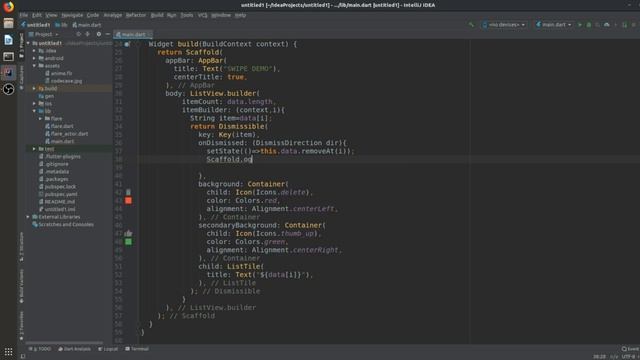Open the Build menu
640x360 pixels.
click(157, 15)
